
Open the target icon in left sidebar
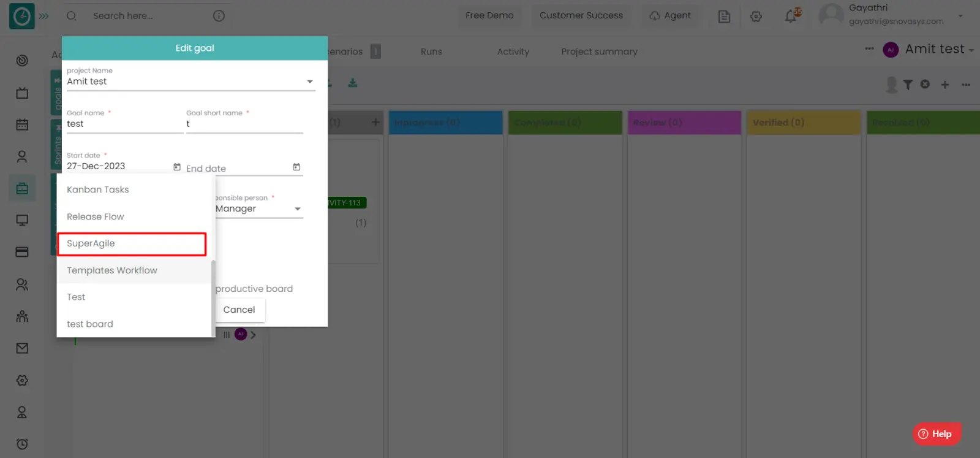[x=22, y=60]
